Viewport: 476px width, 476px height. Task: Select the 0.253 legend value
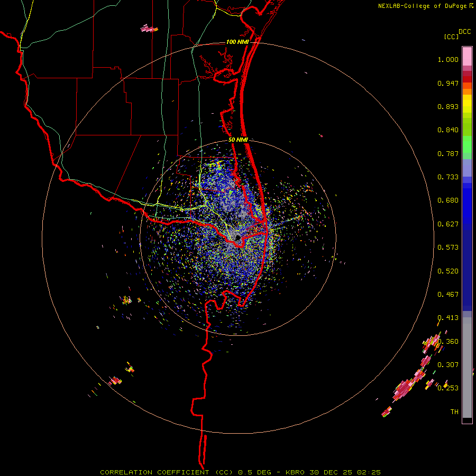(448, 388)
